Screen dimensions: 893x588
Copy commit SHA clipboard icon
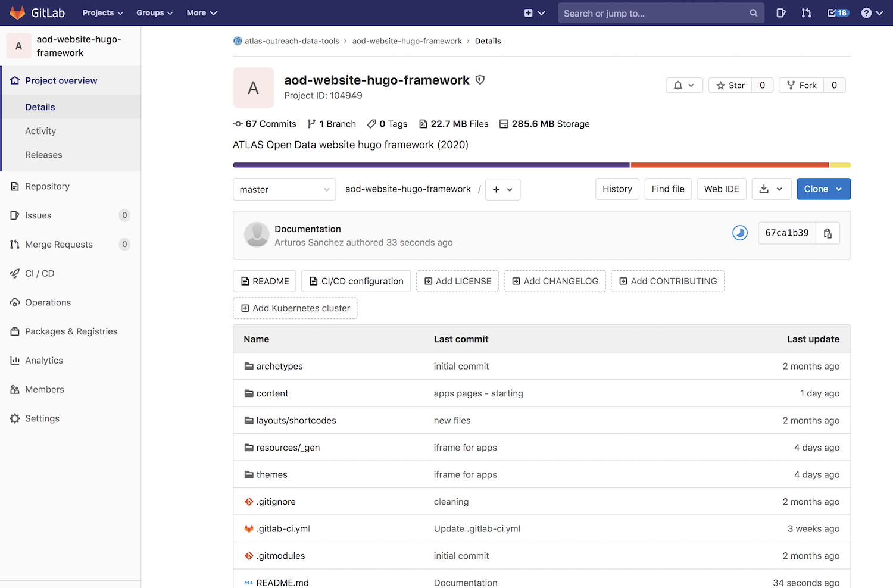(828, 233)
